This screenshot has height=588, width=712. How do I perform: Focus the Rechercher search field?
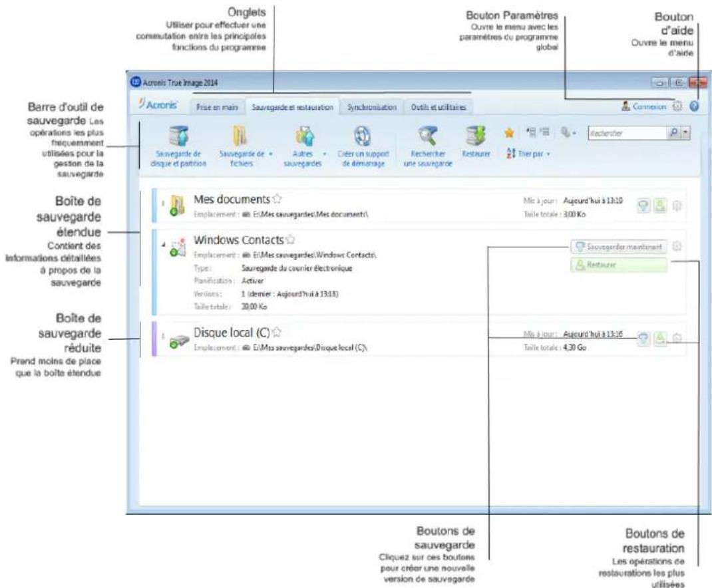(628, 133)
